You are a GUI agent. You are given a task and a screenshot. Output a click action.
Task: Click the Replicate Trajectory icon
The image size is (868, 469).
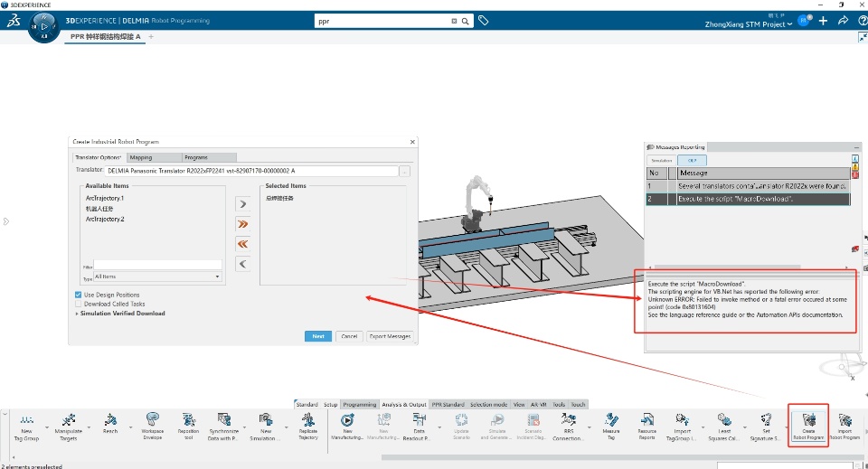point(308,427)
